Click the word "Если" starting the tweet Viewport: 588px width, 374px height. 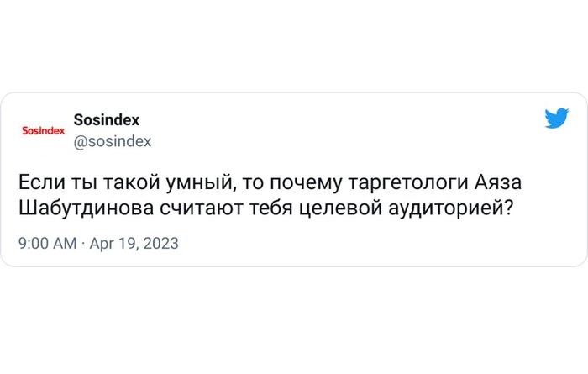click(x=38, y=184)
